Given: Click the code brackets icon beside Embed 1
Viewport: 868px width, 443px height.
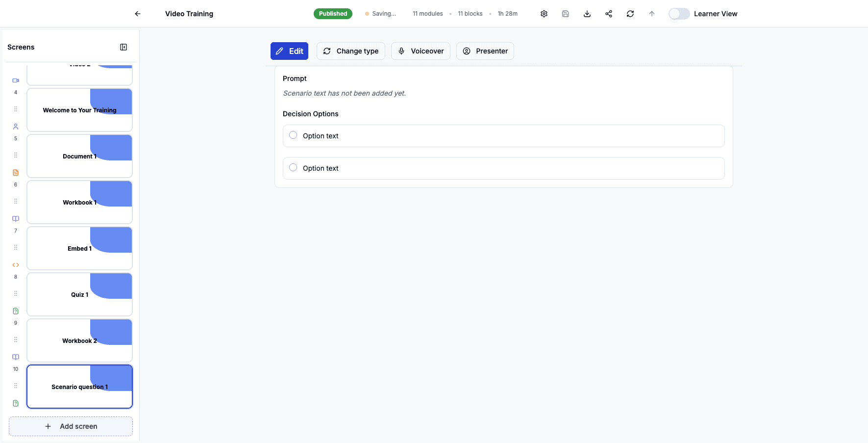Looking at the screenshot, I should [15, 264].
